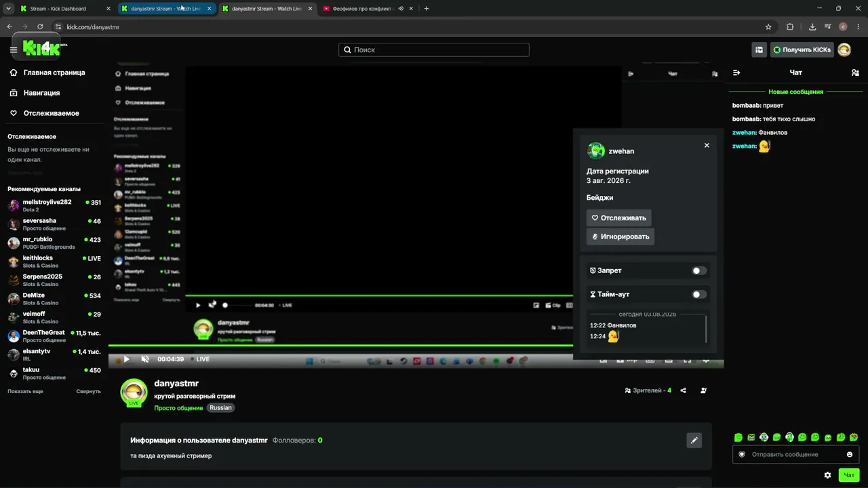Play the stream in the video player
The height and width of the screenshot is (488, 868).
click(x=126, y=359)
